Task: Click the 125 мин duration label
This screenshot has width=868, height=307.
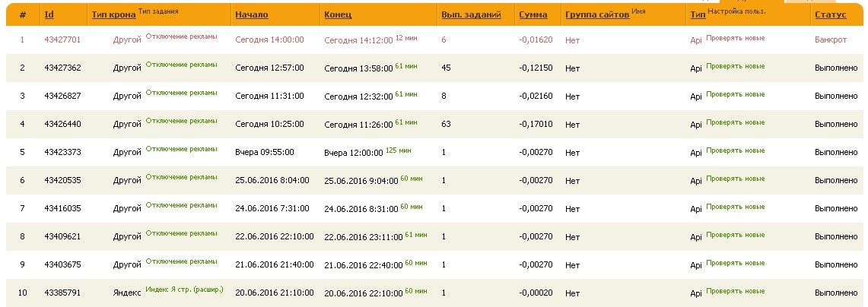Action: pyautogui.click(x=398, y=150)
